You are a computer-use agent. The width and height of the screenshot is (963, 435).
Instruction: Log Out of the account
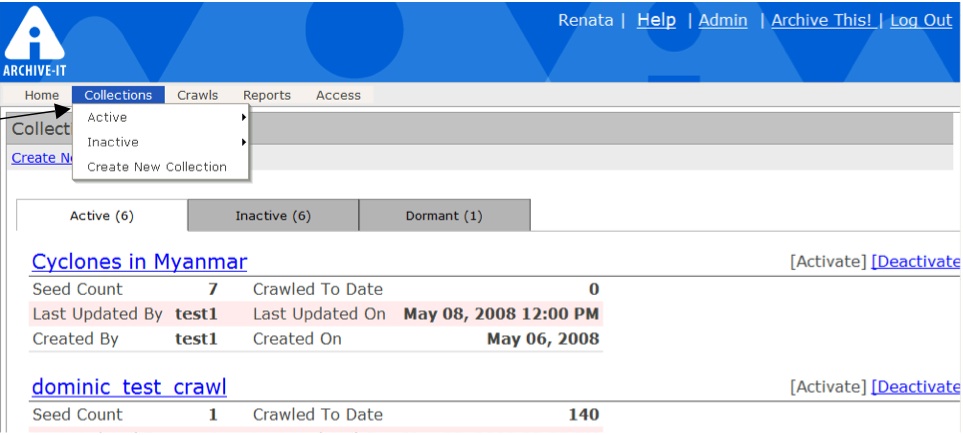(921, 20)
